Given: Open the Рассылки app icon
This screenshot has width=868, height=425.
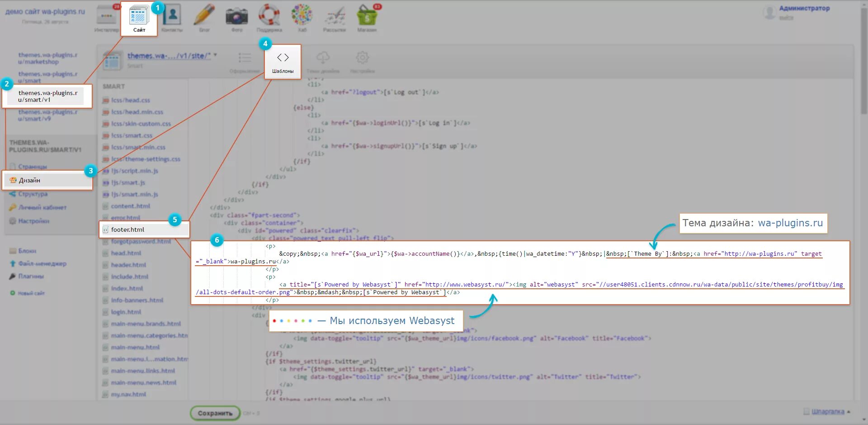Looking at the screenshot, I should [x=335, y=16].
